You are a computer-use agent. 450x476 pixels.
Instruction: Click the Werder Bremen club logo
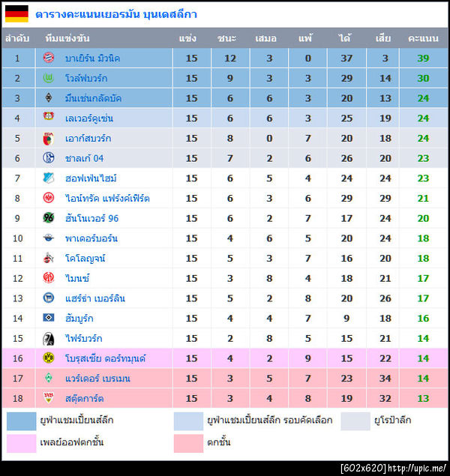tap(49, 379)
